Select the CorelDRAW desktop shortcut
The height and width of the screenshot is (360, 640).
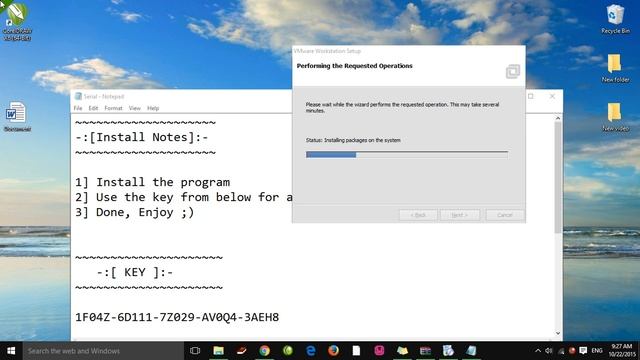(17, 21)
